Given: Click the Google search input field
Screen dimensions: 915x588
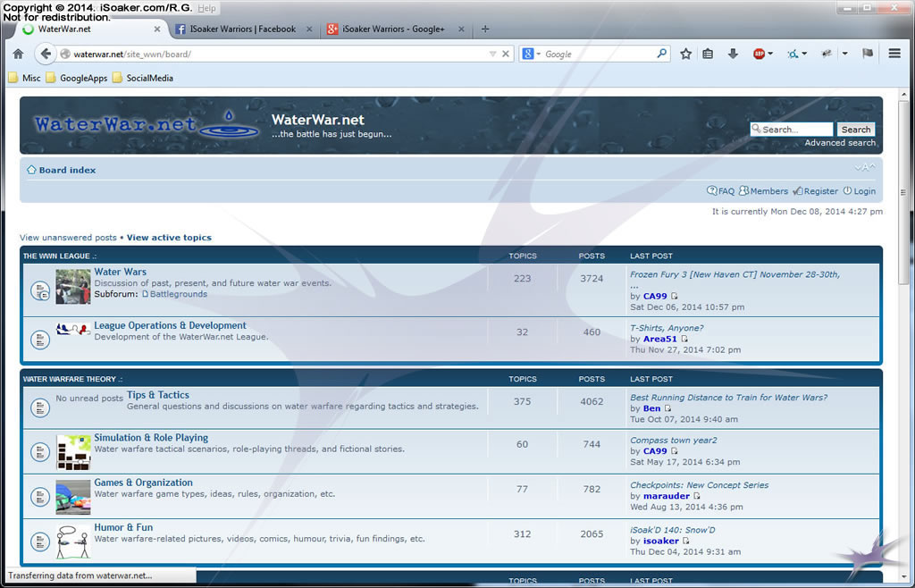Looking at the screenshot, I should pos(598,54).
